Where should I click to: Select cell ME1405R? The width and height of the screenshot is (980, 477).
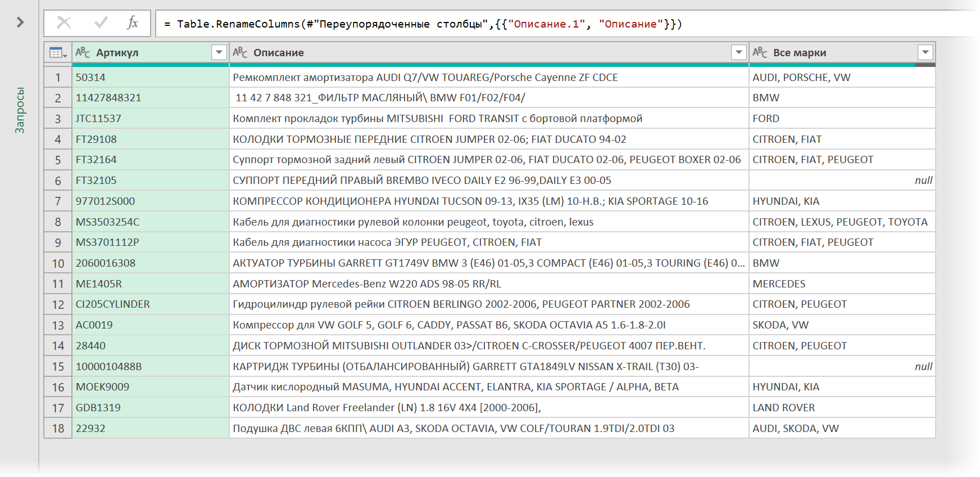[x=151, y=284]
